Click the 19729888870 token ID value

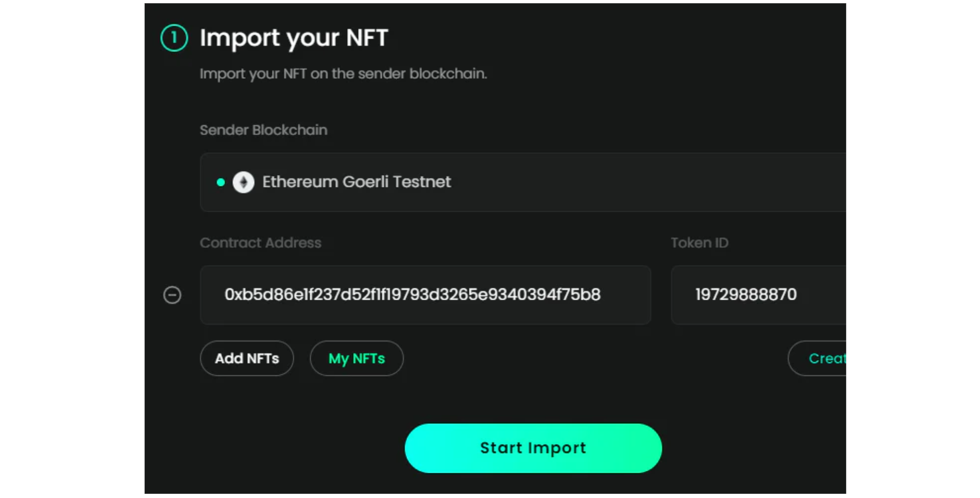[x=746, y=295]
